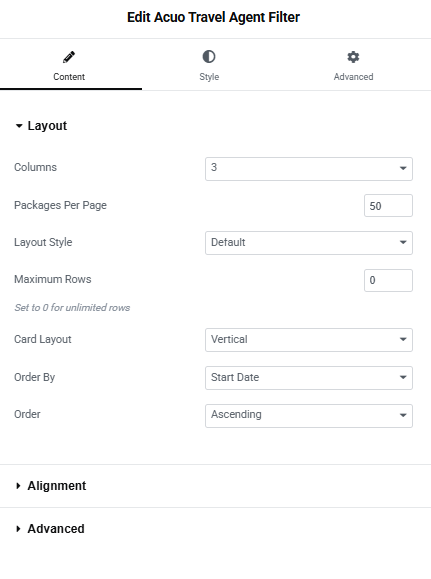Open the Card Layout dropdown

point(309,340)
